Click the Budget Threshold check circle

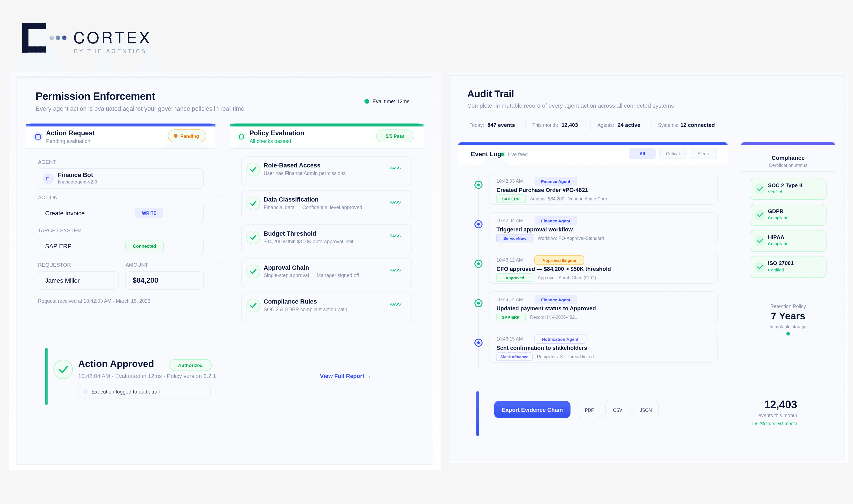pos(253,237)
